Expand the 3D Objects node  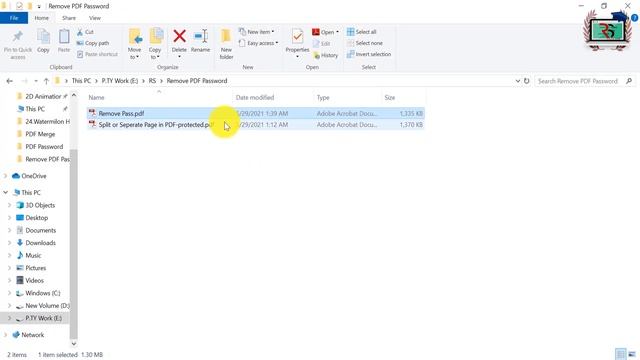[10, 205]
